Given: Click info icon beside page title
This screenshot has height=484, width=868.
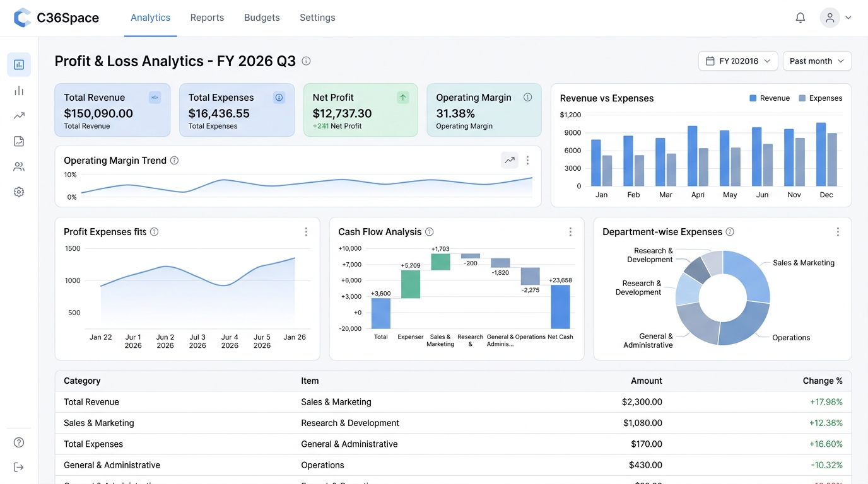Looking at the screenshot, I should pyautogui.click(x=306, y=61).
